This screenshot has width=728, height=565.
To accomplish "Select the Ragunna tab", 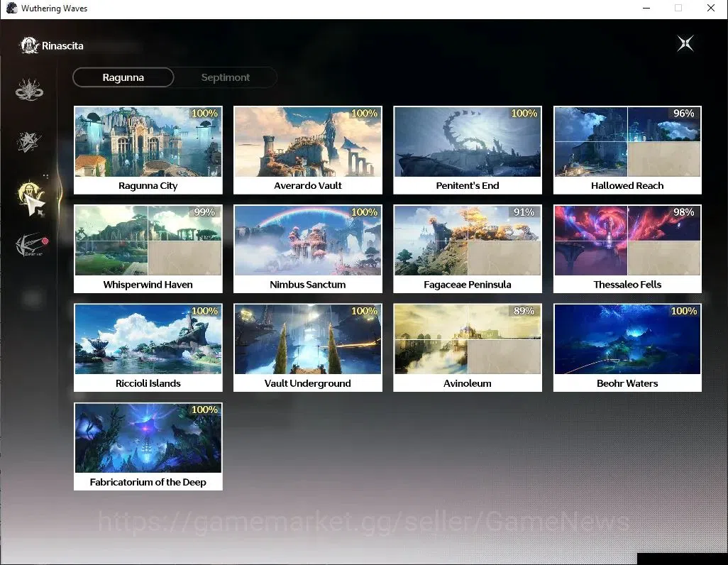I will point(123,77).
